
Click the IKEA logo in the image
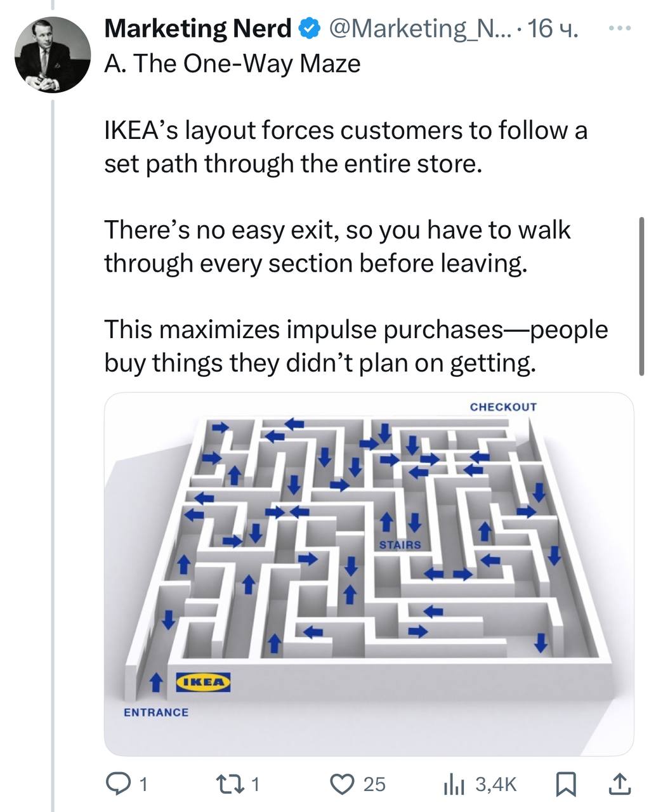click(x=202, y=682)
